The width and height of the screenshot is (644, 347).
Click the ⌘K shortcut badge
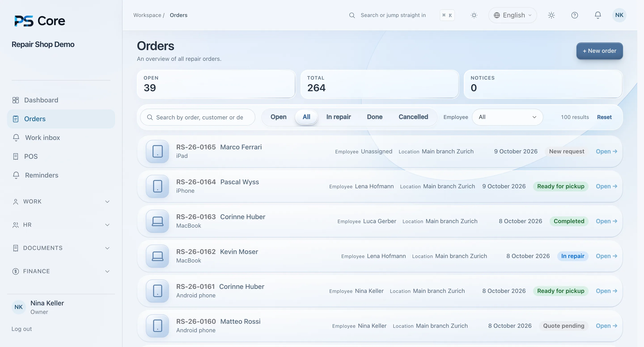447,15
